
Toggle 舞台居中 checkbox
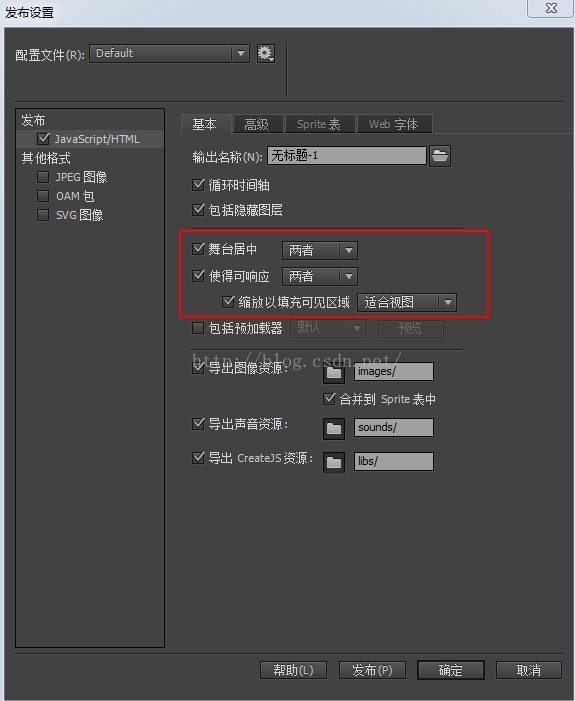tap(198, 249)
